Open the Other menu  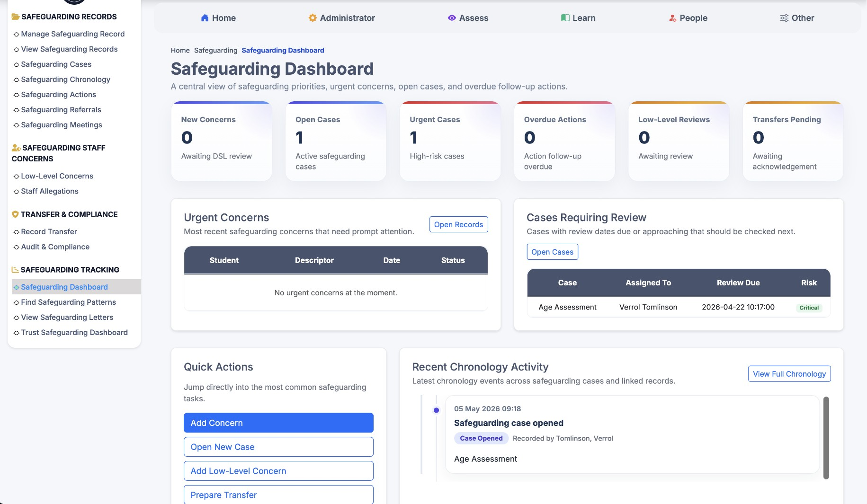797,18
